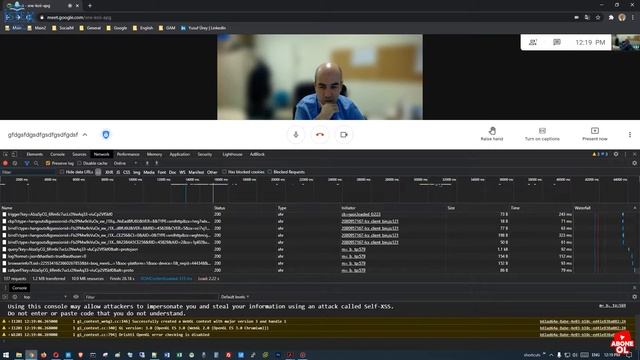Screen dimensions: 640x360
Task: Toggle the console live expression eye icon
Action: [x=76, y=297]
